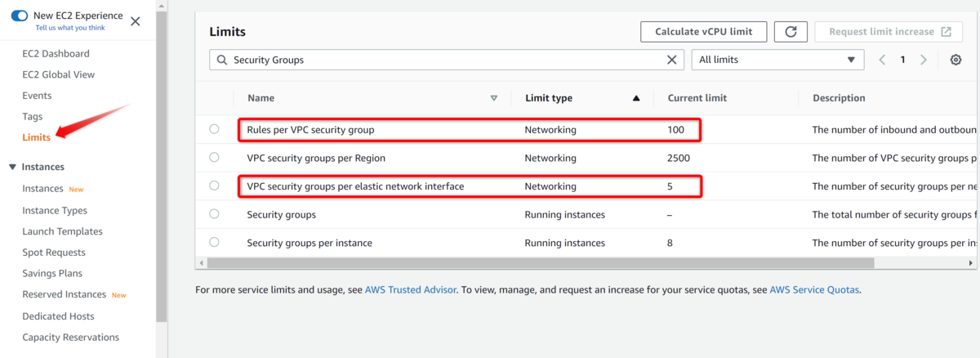Screen dimensions: 980x358
Task: Click 'Security groups per instance' name
Action: tap(310, 243)
